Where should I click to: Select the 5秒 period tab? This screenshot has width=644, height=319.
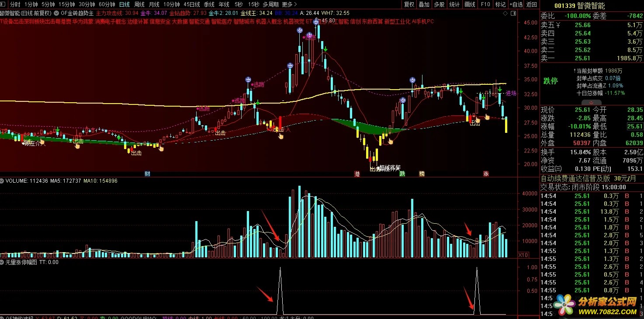(x=238, y=4)
